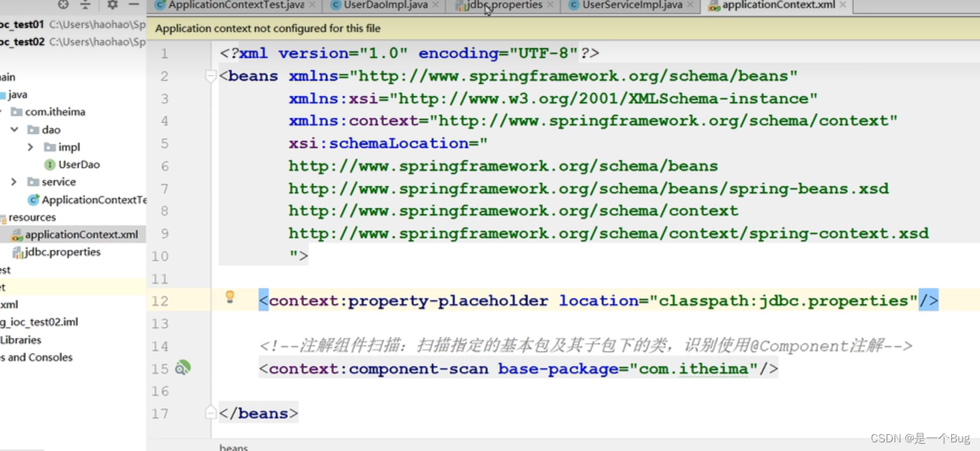980x451 pixels.
Task: Fold the beans element at line 2
Action: (x=211, y=77)
